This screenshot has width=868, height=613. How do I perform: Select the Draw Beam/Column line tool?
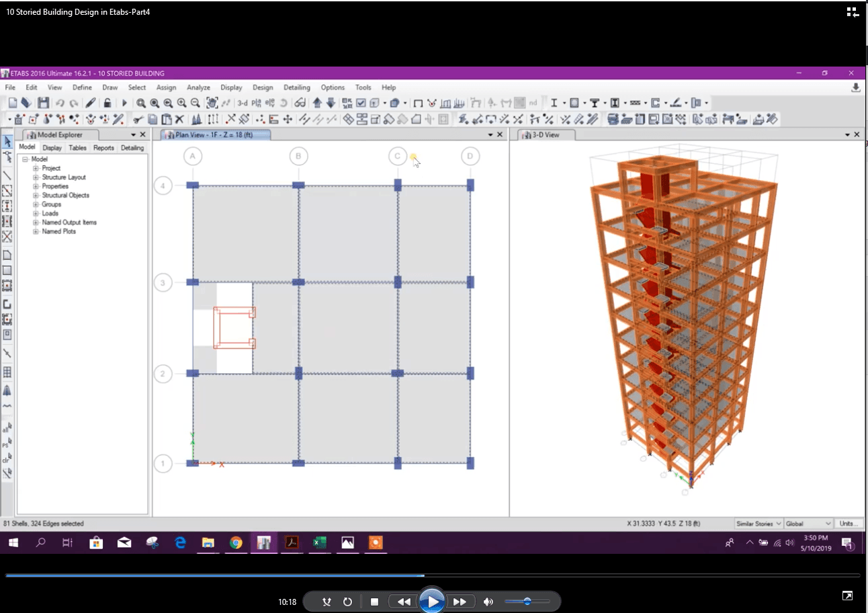tap(7, 175)
